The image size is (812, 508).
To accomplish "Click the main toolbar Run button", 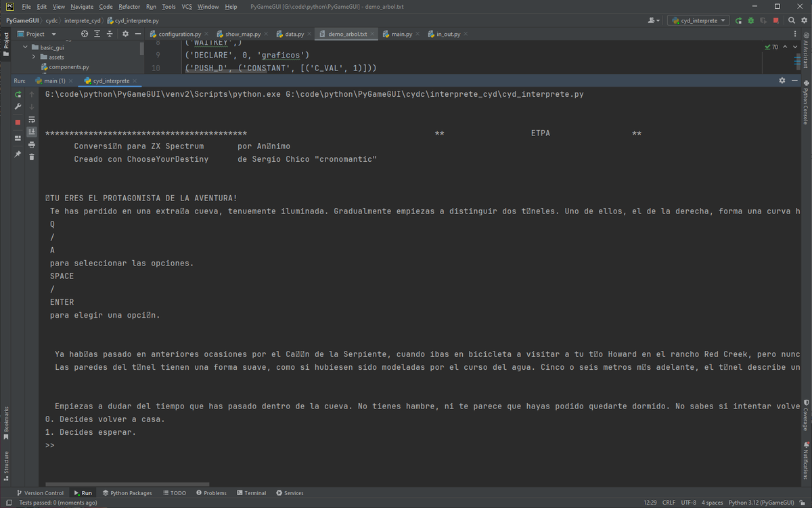I will [x=738, y=20].
